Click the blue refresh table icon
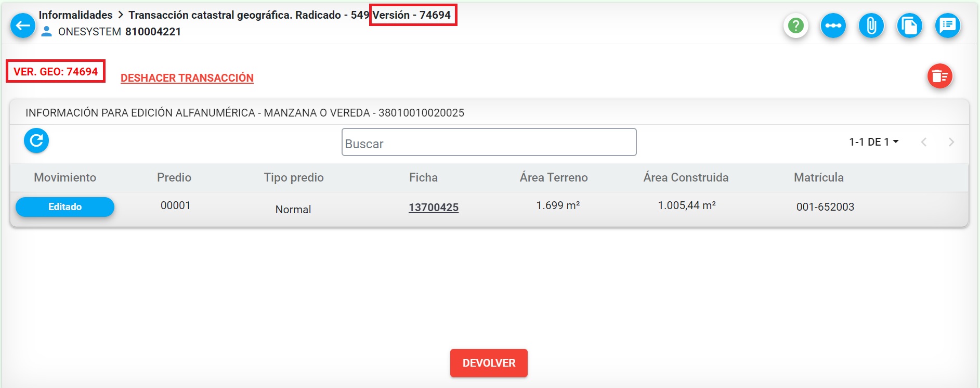980x388 pixels. 36,140
